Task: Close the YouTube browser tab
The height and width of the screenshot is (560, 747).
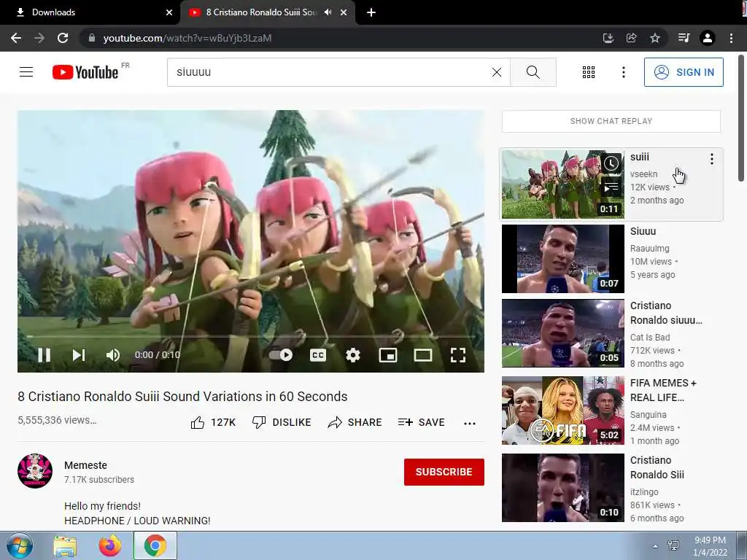Action: point(344,12)
